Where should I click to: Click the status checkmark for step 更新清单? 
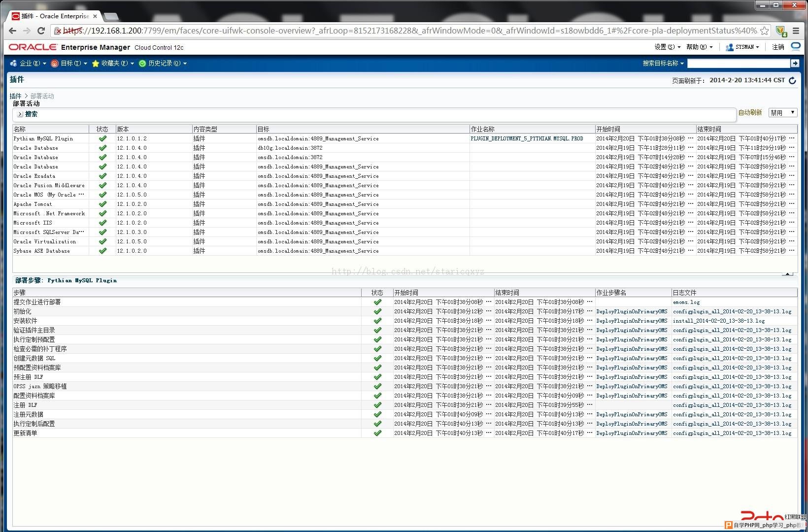coord(377,433)
